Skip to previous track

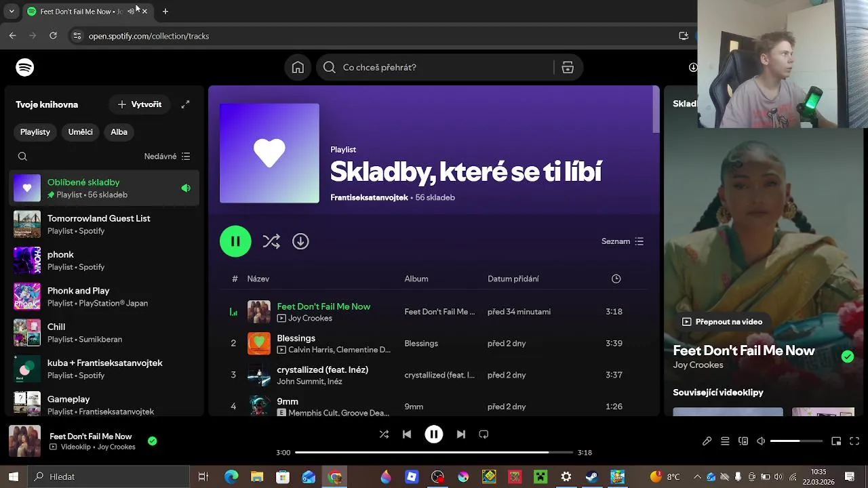click(407, 434)
